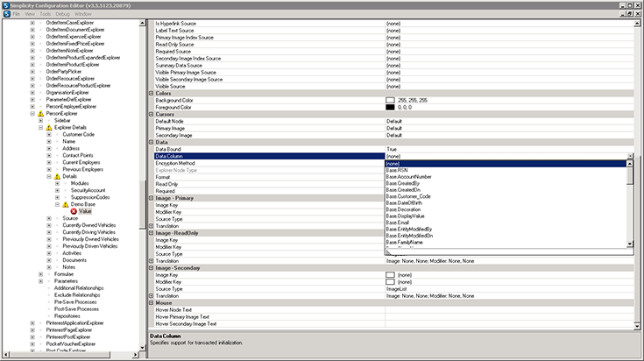The width and height of the screenshot is (644, 361).
Task: Click the tree panel scroll up arrow
Action: coord(143,23)
